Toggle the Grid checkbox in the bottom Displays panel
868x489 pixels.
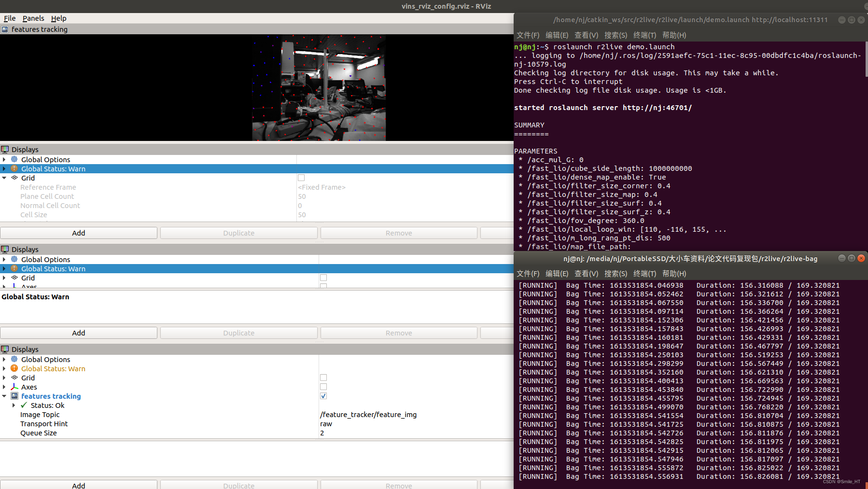[x=323, y=377]
